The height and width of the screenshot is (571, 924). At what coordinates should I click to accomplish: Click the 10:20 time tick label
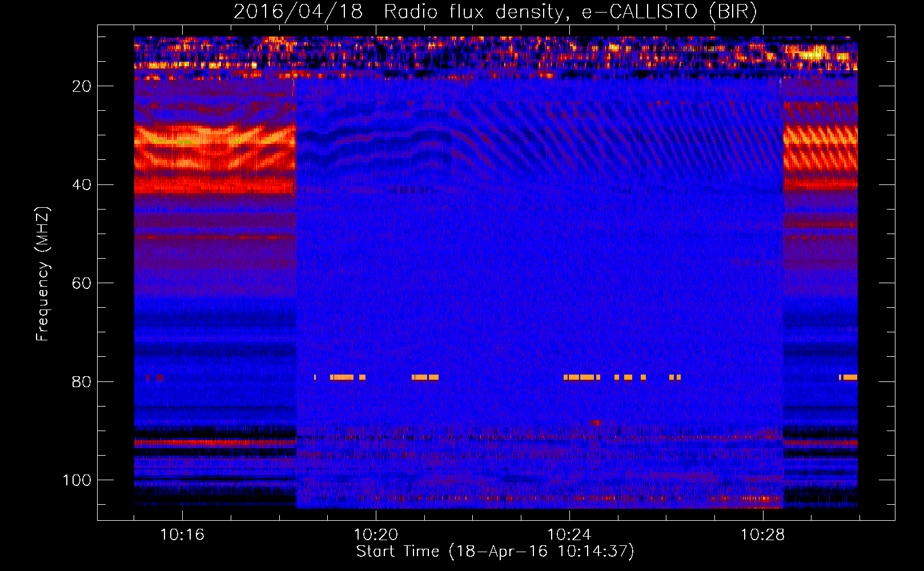click(x=376, y=535)
